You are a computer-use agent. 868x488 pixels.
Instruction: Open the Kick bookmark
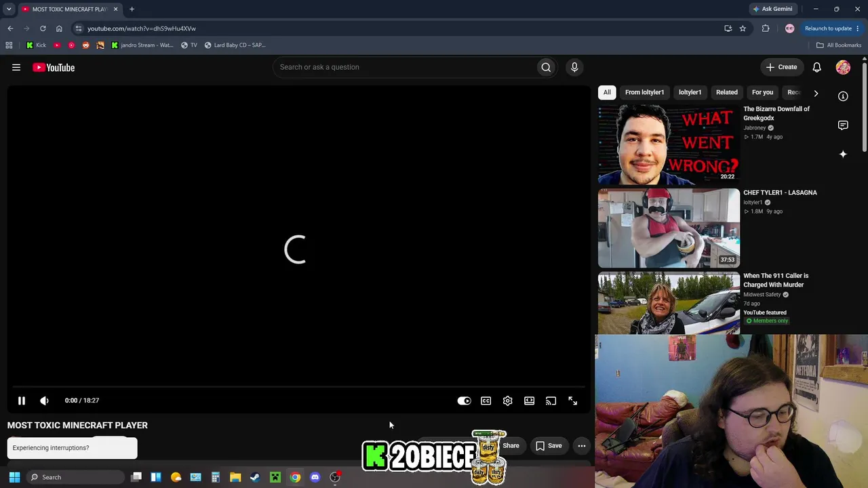point(36,45)
